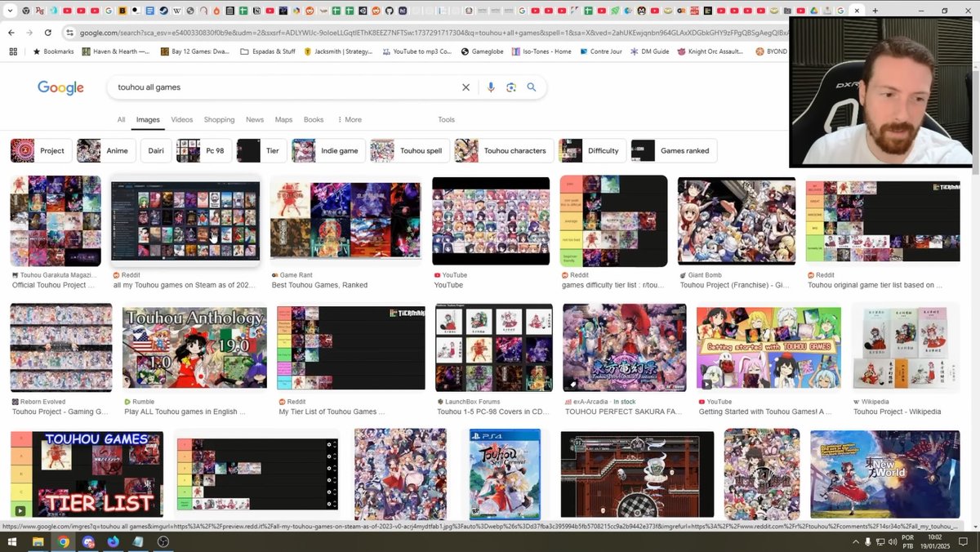This screenshot has height=552, width=980.
Task: Open the Getting Started with Touhou image
Action: click(768, 349)
